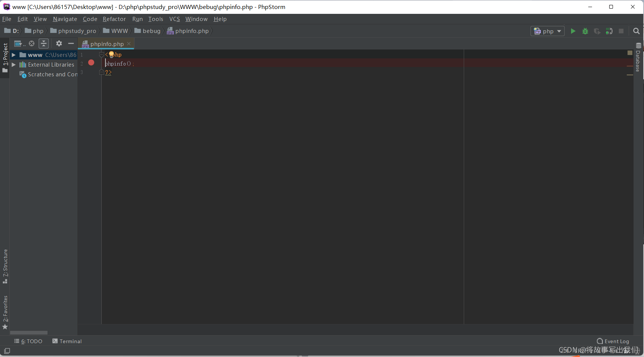Viewport: 644px width, 357px height.
Task: Open the Run menu
Action: tap(137, 19)
